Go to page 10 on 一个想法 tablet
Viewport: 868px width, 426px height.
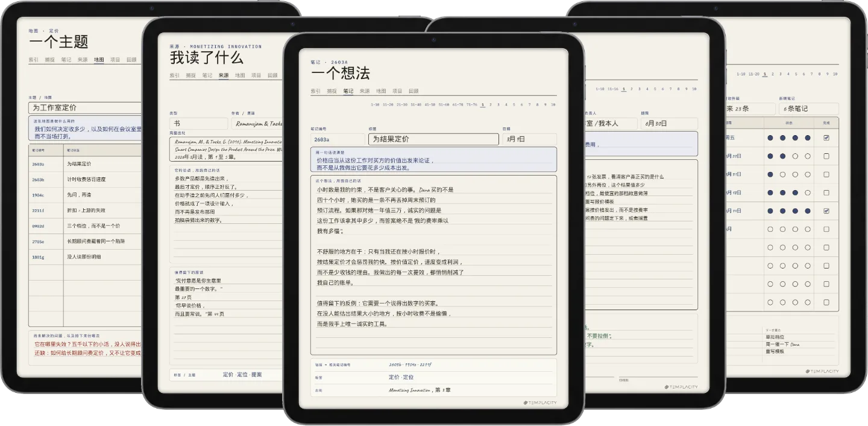coord(553,104)
